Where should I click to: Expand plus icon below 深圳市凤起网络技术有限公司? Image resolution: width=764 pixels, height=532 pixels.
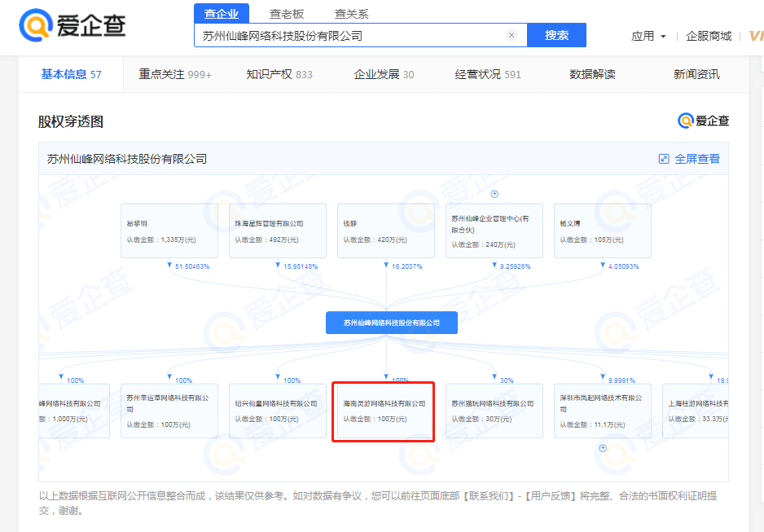603,448
